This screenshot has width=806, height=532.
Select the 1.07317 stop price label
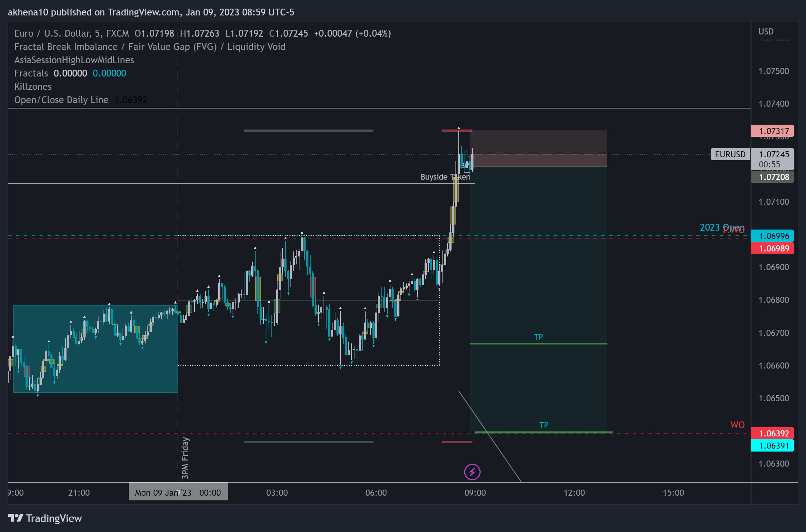(x=772, y=131)
